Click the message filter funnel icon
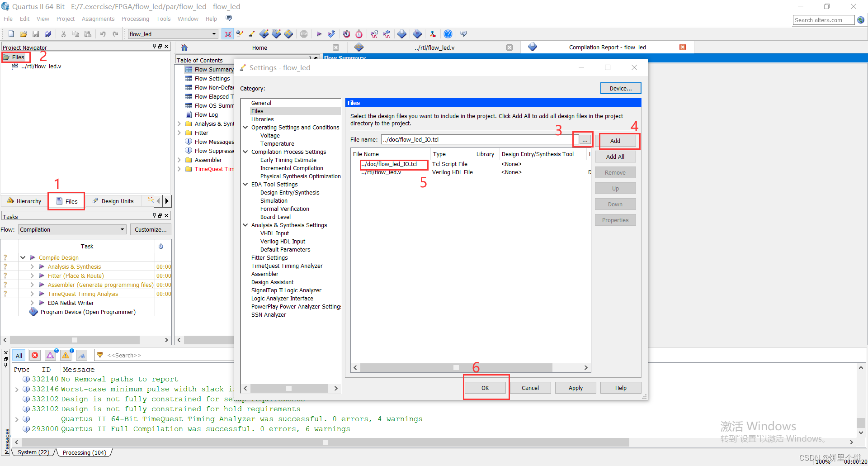The image size is (868, 466). tap(100, 355)
